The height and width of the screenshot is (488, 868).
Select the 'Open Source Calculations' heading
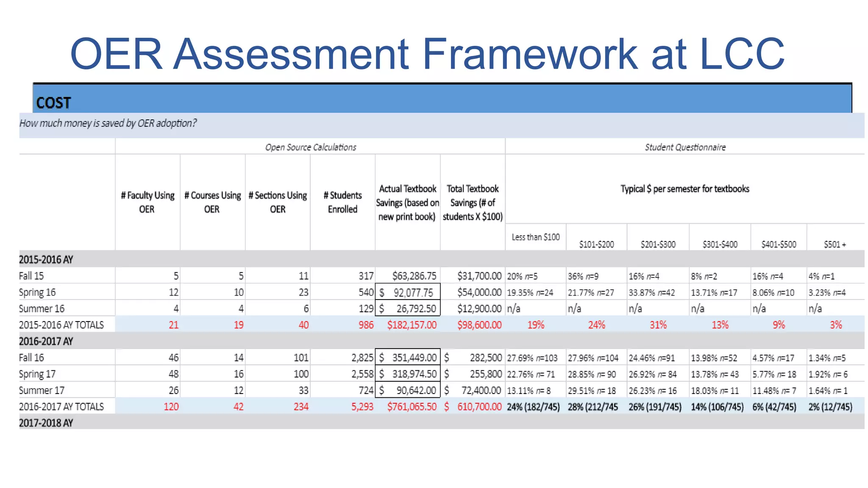pyautogui.click(x=311, y=147)
